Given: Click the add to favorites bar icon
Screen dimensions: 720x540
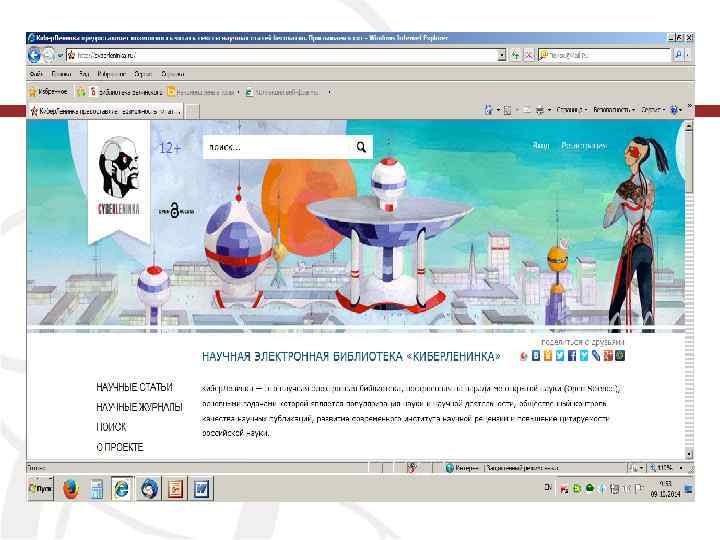Looking at the screenshot, I should point(81,92).
